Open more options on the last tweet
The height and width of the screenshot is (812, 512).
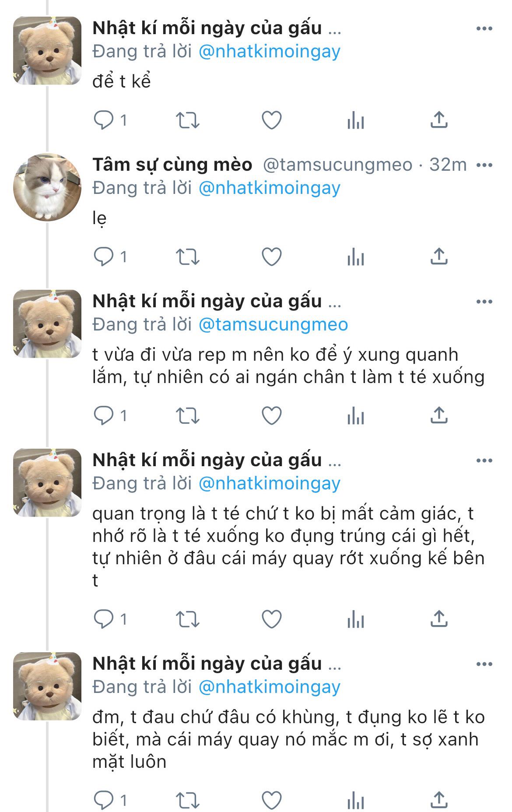[484, 664]
